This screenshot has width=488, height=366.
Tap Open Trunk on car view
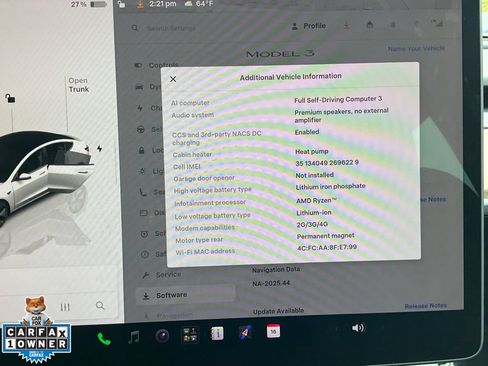pos(79,85)
